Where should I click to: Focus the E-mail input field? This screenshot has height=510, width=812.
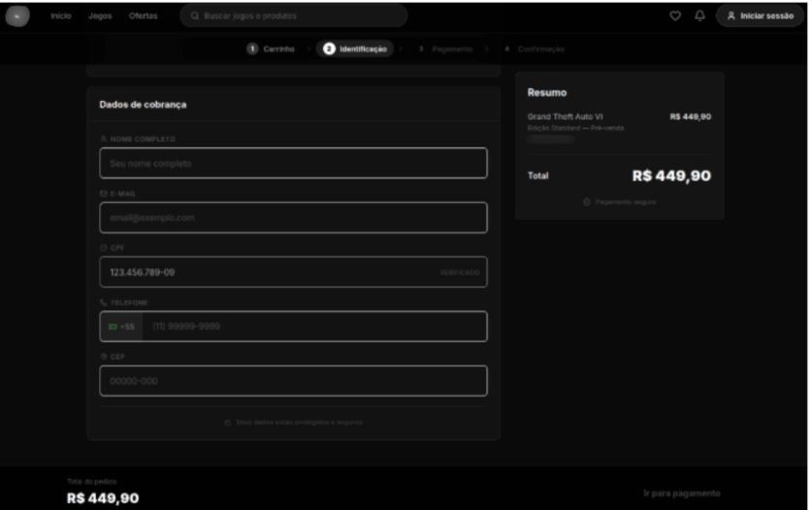(293, 217)
